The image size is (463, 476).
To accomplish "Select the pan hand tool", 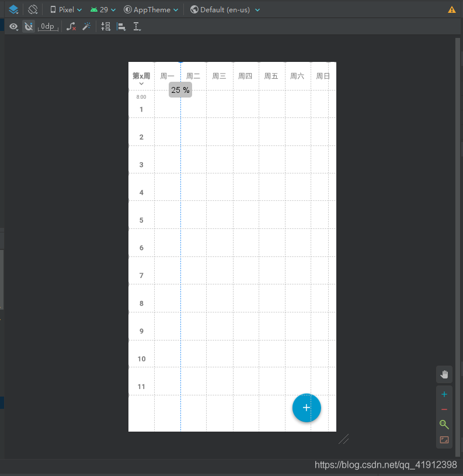I will (444, 374).
